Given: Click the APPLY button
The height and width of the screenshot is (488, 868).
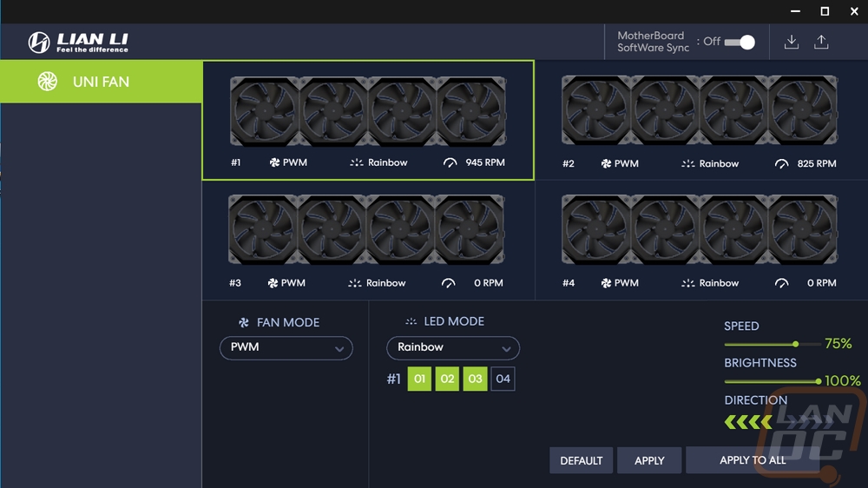Looking at the screenshot, I should tap(649, 460).
